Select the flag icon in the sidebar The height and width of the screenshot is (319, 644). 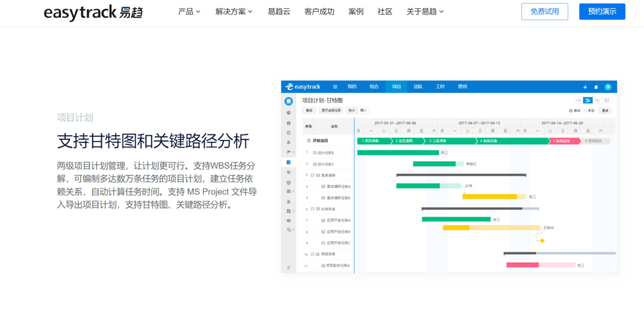288,152
